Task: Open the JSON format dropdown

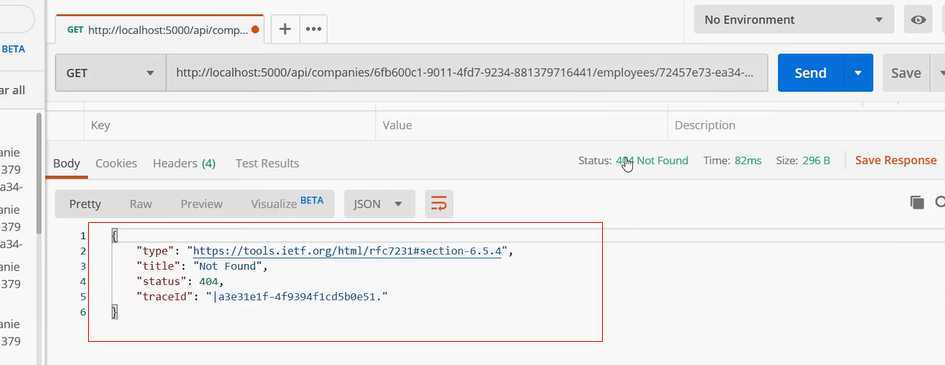Action: (379, 204)
